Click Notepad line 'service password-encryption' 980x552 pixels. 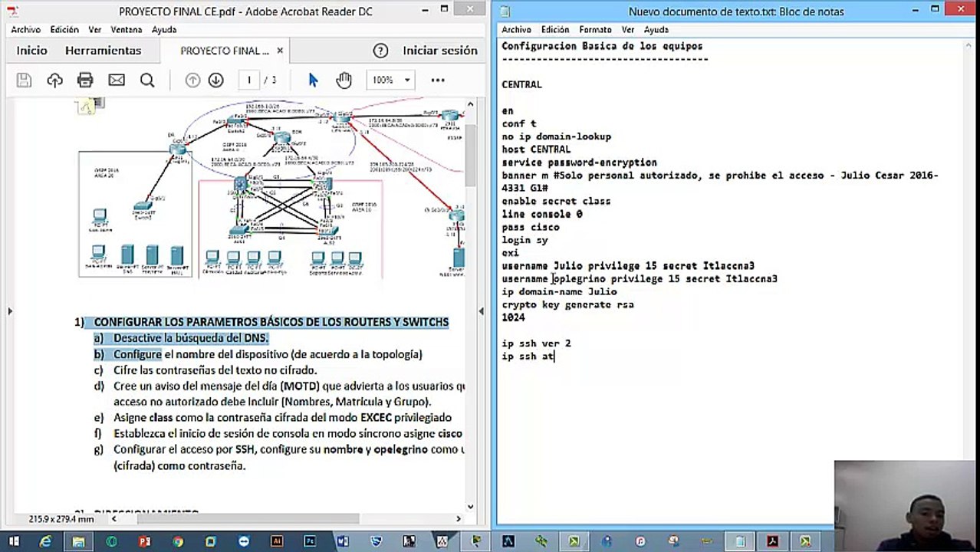click(x=579, y=163)
